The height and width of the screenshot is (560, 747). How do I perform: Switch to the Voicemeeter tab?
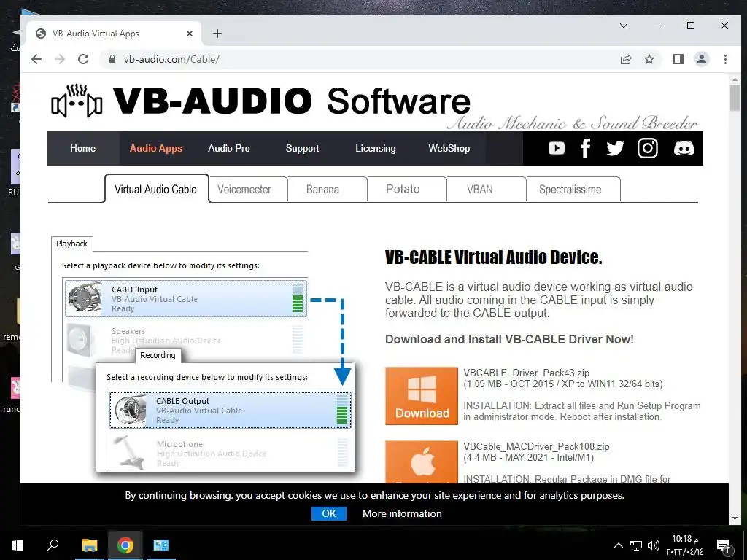[x=248, y=189]
